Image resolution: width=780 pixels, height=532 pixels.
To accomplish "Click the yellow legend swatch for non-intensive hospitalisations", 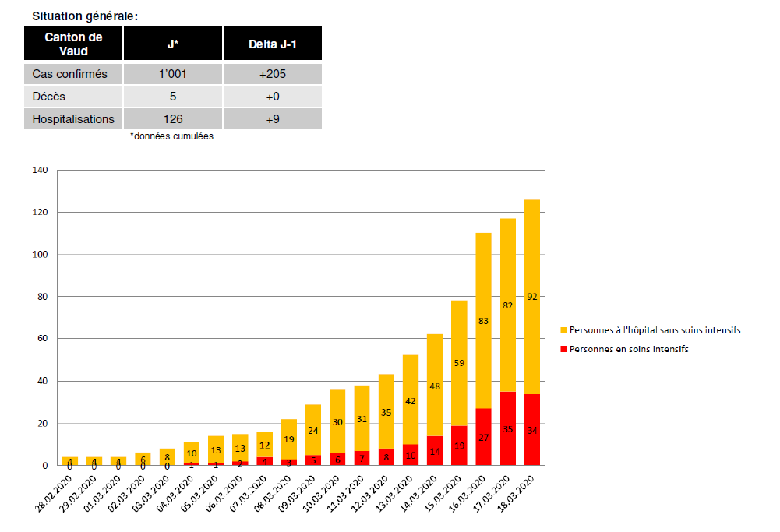I will point(564,330).
